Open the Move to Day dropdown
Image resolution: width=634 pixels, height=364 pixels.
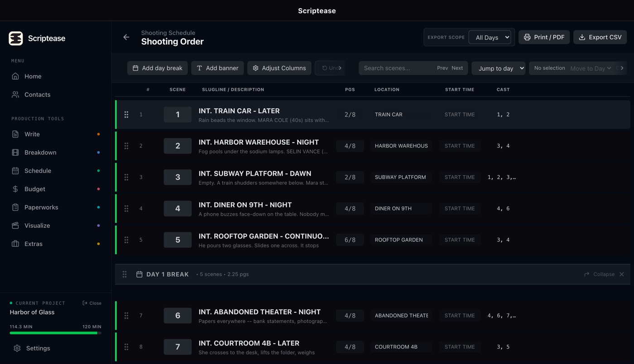click(x=591, y=68)
